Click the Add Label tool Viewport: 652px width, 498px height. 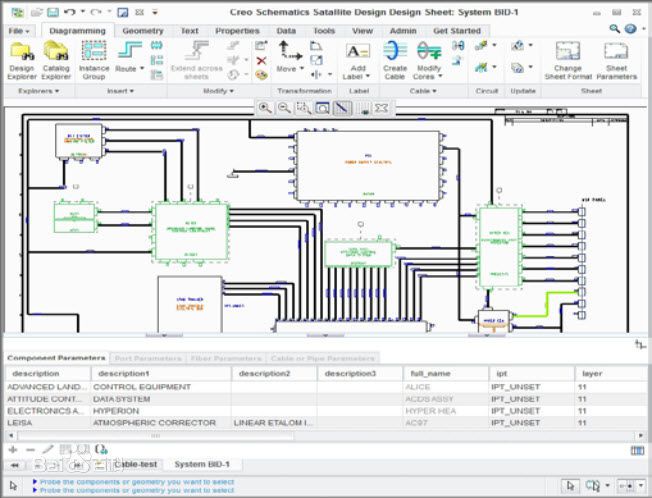[x=358, y=60]
